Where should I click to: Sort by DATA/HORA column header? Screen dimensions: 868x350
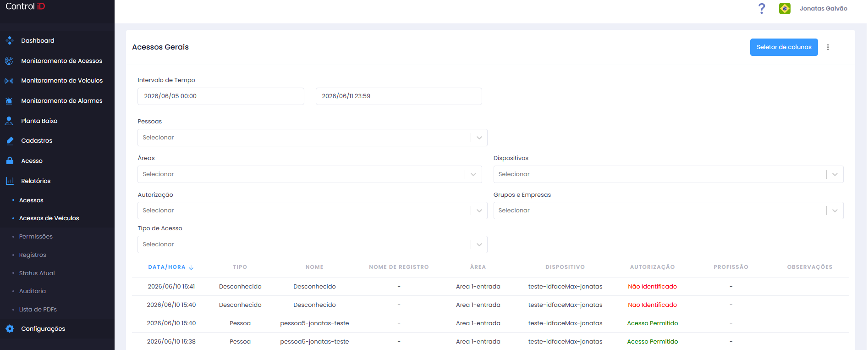pos(167,267)
